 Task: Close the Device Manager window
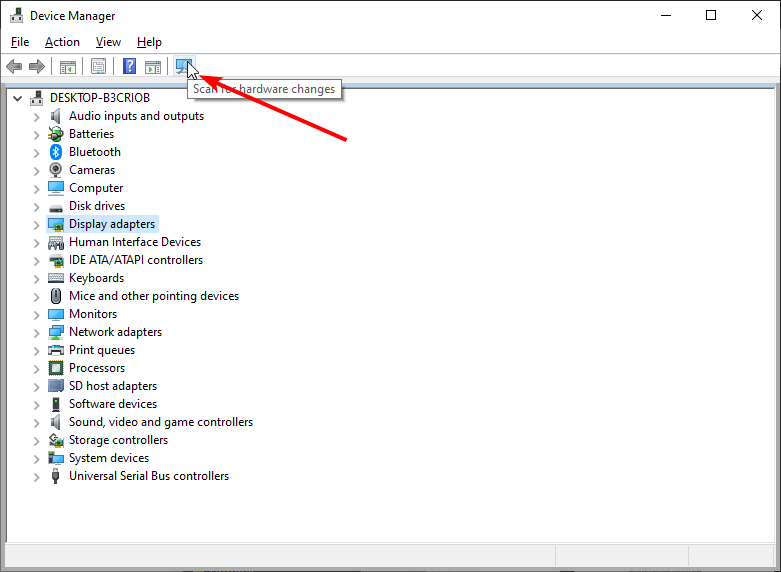[757, 15]
